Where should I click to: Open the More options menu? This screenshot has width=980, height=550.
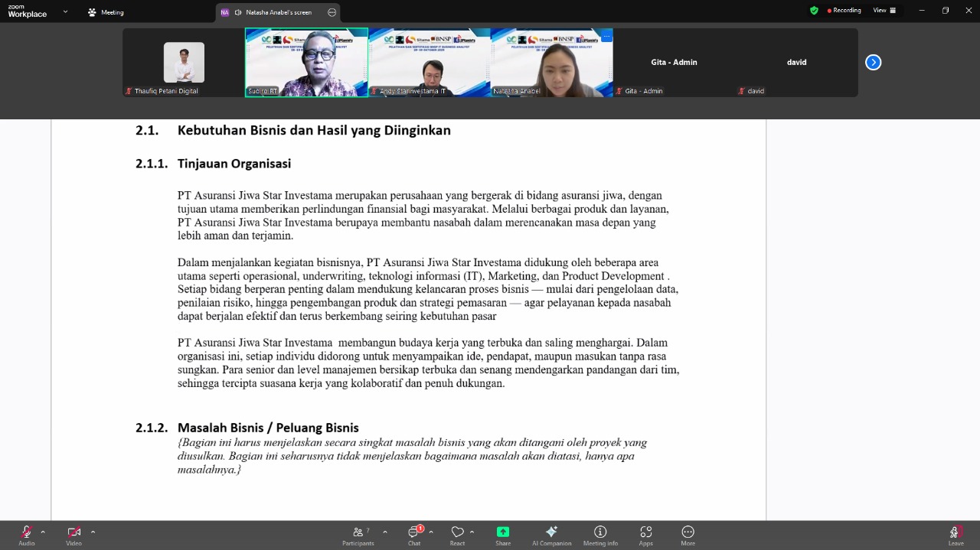coord(688,533)
